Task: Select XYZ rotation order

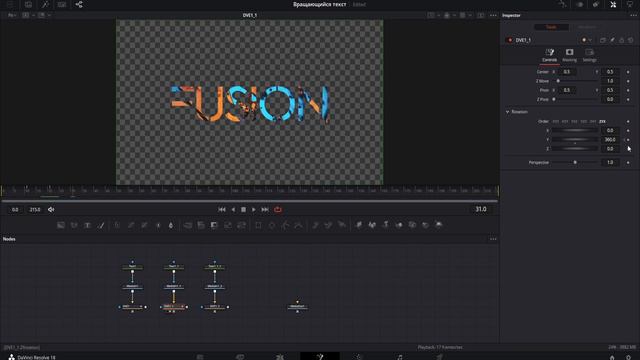Action: click(x=556, y=122)
